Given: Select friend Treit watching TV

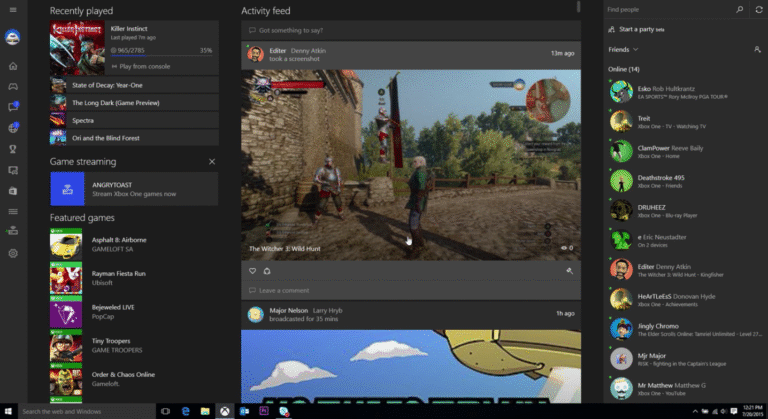Looking at the screenshot, I should point(686,122).
